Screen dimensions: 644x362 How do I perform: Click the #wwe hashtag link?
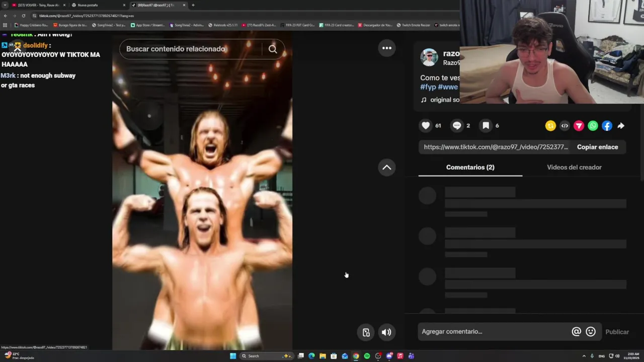pyautogui.click(x=448, y=87)
